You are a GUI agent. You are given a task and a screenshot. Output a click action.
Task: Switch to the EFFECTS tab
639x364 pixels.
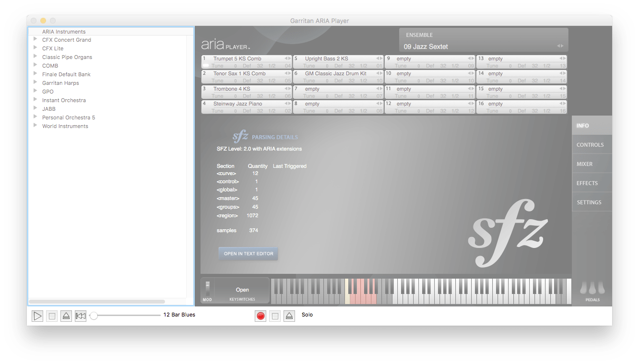pos(592,183)
